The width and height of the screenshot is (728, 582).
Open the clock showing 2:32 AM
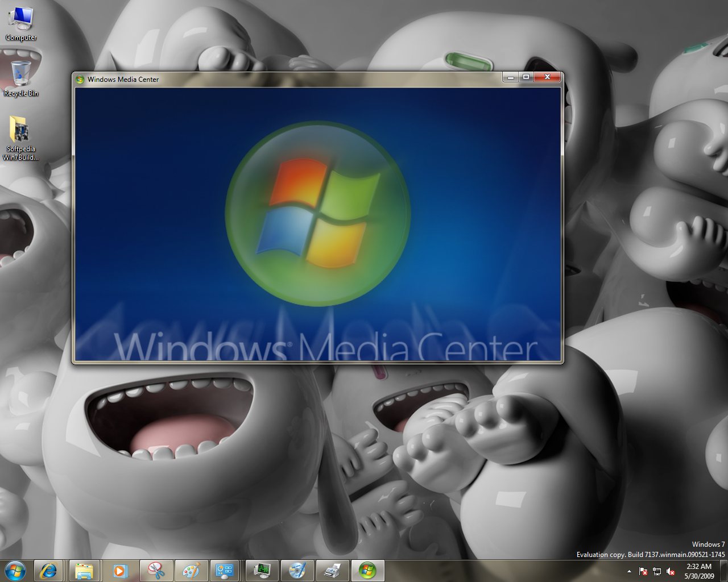699,571
